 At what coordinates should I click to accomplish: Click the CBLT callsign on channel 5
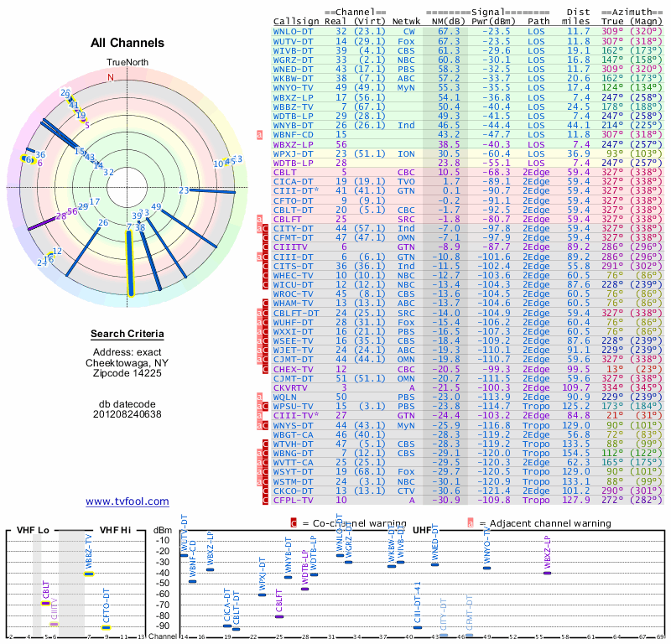coord(285,173)
